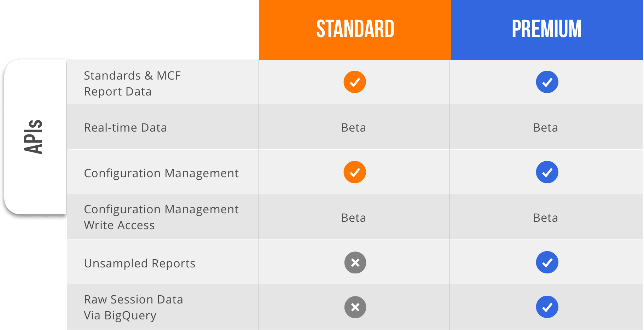Click the blue checkmark for Raw Session Data
The width and height of the screenshot is (644, 330).
547,307
